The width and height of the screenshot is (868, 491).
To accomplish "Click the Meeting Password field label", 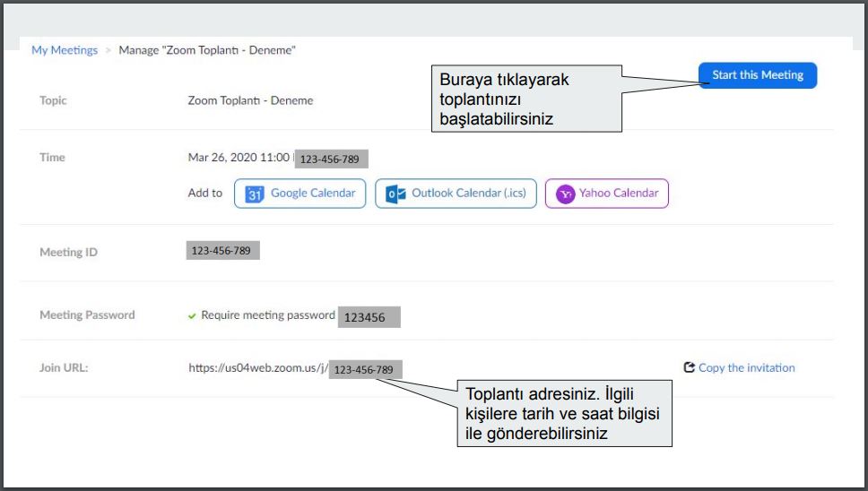I will coord(87,315).
